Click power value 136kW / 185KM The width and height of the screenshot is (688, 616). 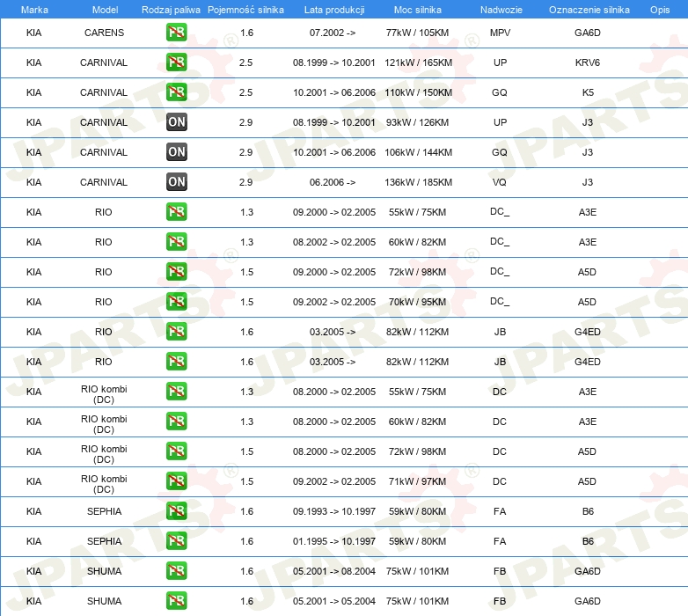click(x=418, y=181)
